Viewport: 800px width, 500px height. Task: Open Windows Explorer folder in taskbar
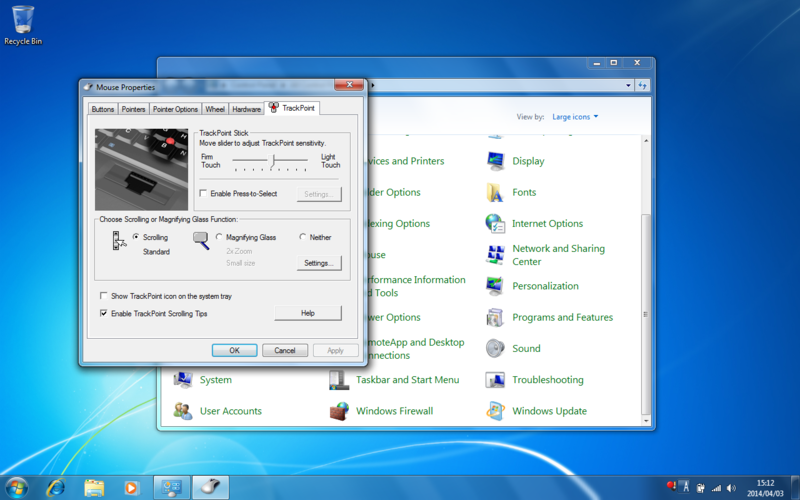pos(94,488)
